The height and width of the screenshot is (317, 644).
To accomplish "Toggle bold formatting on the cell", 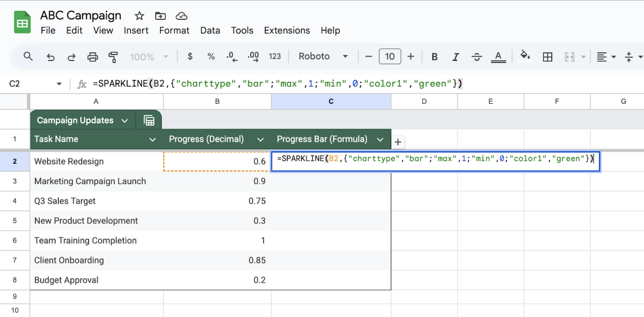I will 435,56.
